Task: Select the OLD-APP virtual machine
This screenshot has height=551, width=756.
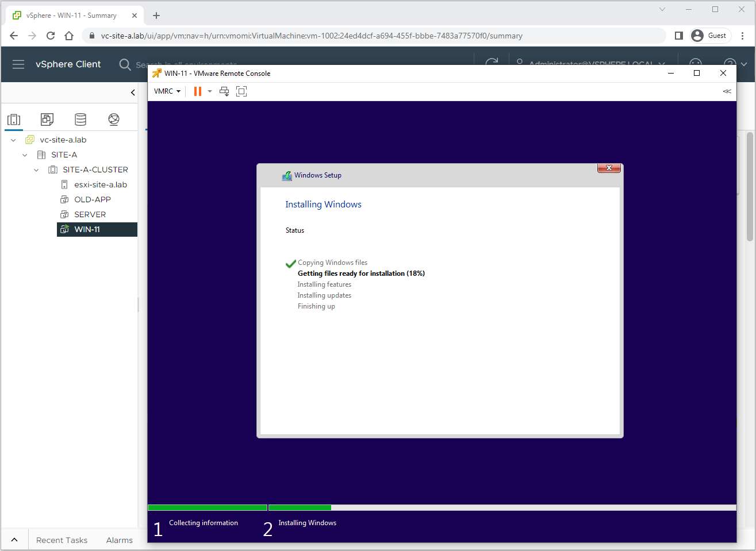Action: click(x=92, y=199)
